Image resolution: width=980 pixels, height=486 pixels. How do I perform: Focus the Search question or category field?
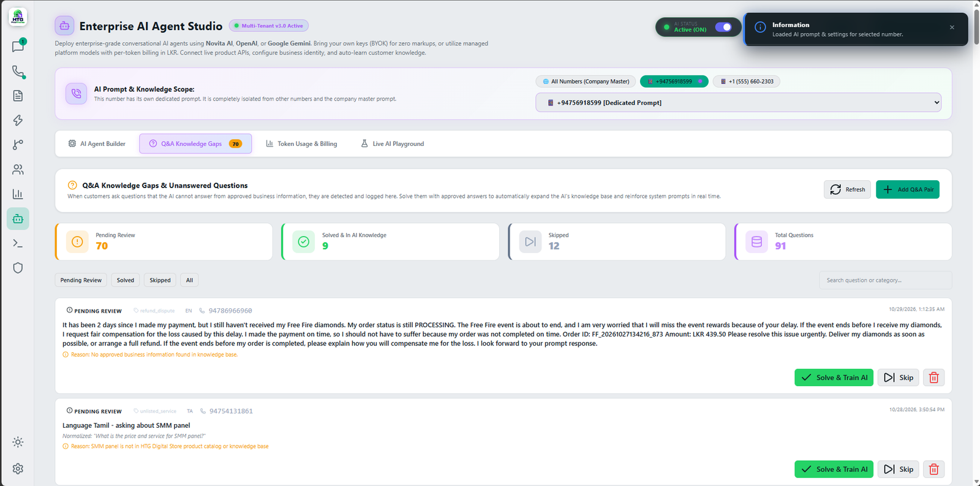click(885, 280)
